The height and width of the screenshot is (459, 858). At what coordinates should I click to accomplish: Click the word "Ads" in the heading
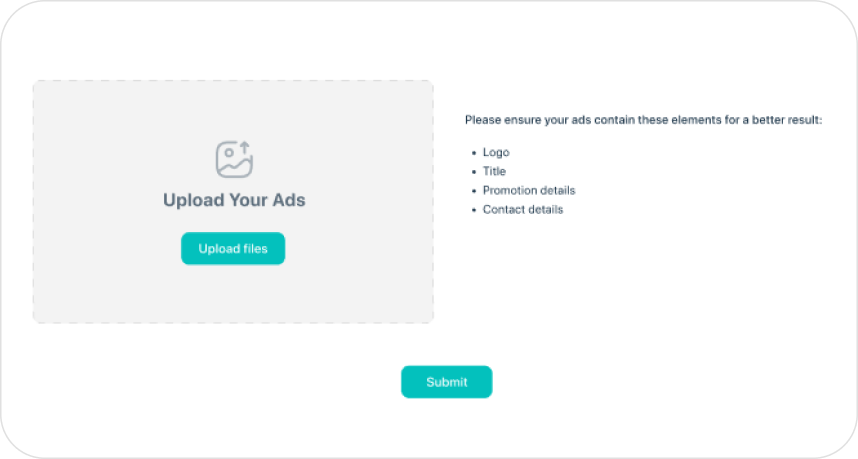[287, 200]
